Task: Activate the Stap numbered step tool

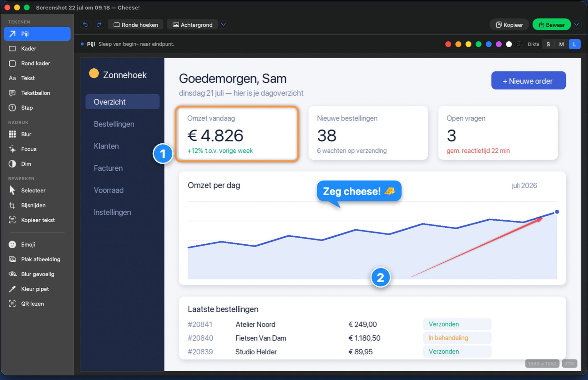Action: point(37,107)
